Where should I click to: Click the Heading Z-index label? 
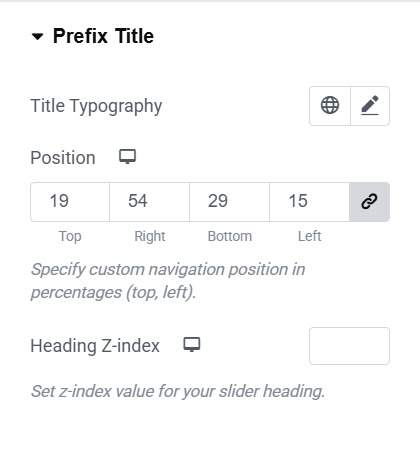pyautogui.click(x=95, y=346)
